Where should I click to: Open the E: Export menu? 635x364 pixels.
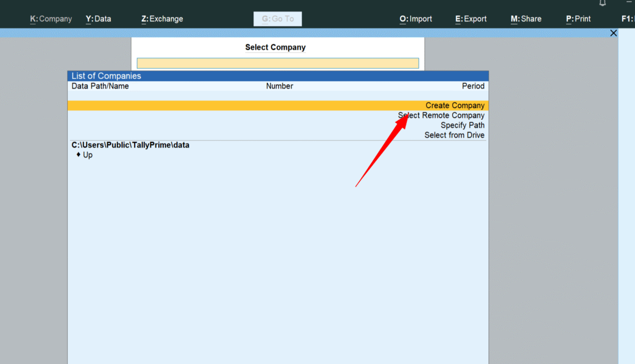coord(471,19)
